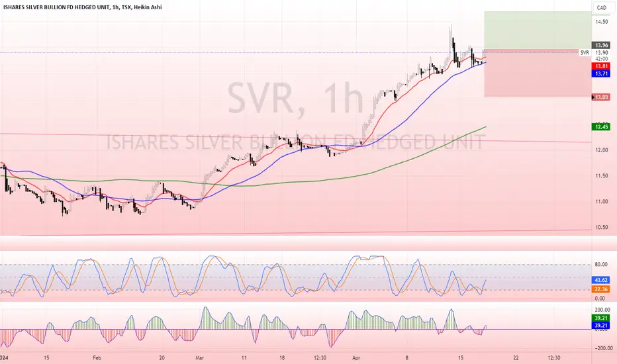Click the 14.50 price axis value

pyautogui.click(x=601, y=22)
